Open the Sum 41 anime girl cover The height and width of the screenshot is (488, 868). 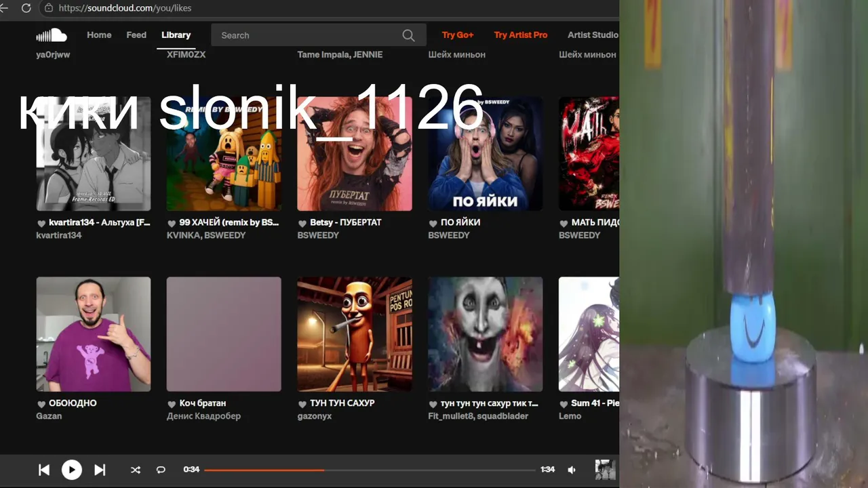[x=589, y=334]
